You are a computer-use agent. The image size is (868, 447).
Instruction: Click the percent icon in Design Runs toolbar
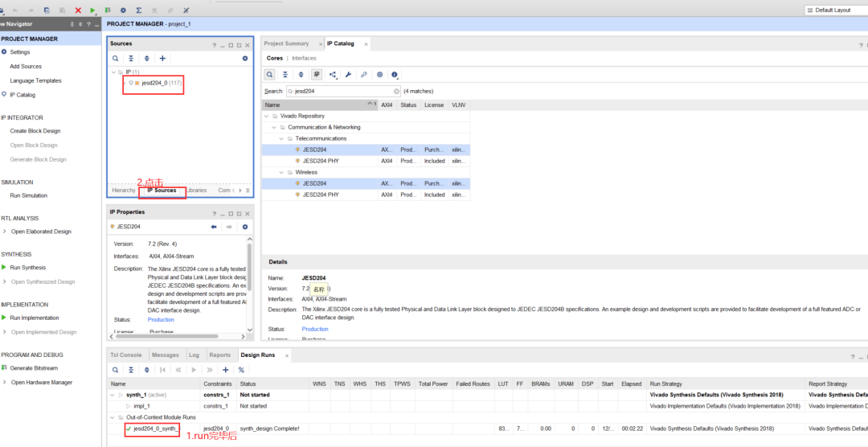(x=241, y=370)
